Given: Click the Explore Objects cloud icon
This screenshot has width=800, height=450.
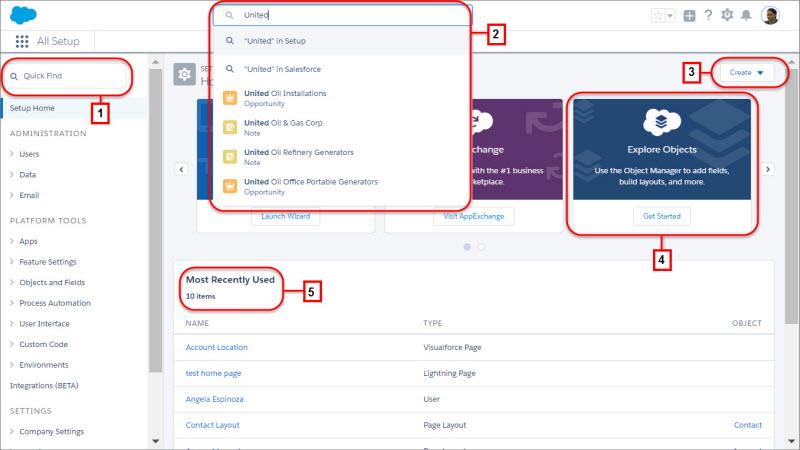Looking at the screenshot, I should 662,121.
